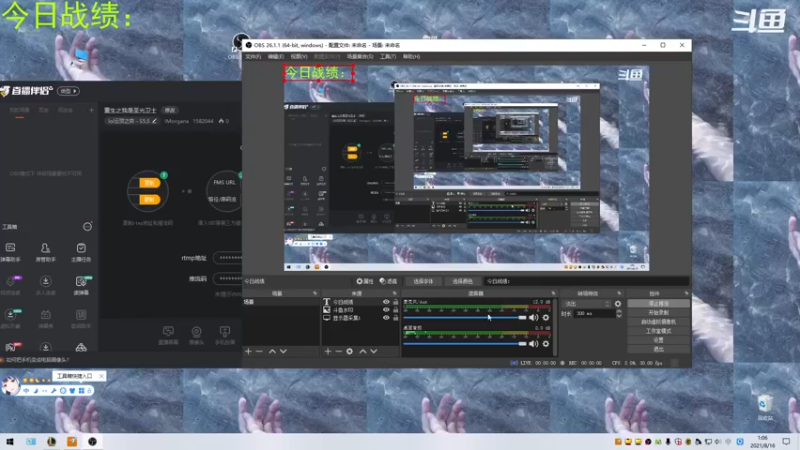The height and width of the screenshot is (450, 800).
Task: Collapse the 工具箱 section in 直播伴侣
Action: coord(87,227)
